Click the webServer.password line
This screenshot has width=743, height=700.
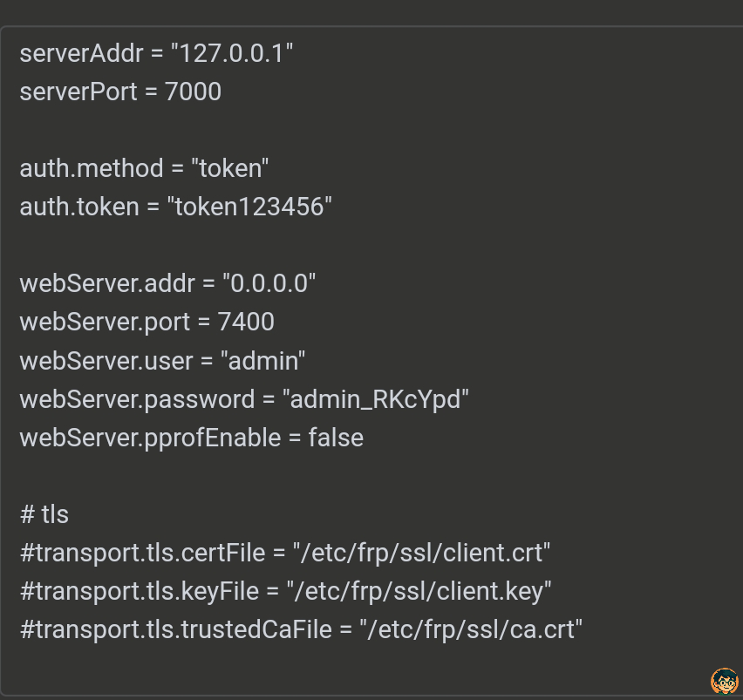244,399
